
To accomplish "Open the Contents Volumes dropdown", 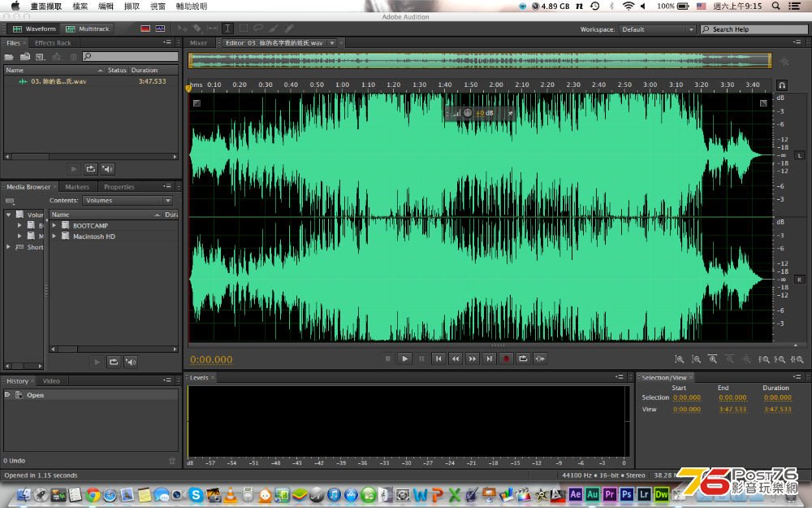I will [127, 200].
